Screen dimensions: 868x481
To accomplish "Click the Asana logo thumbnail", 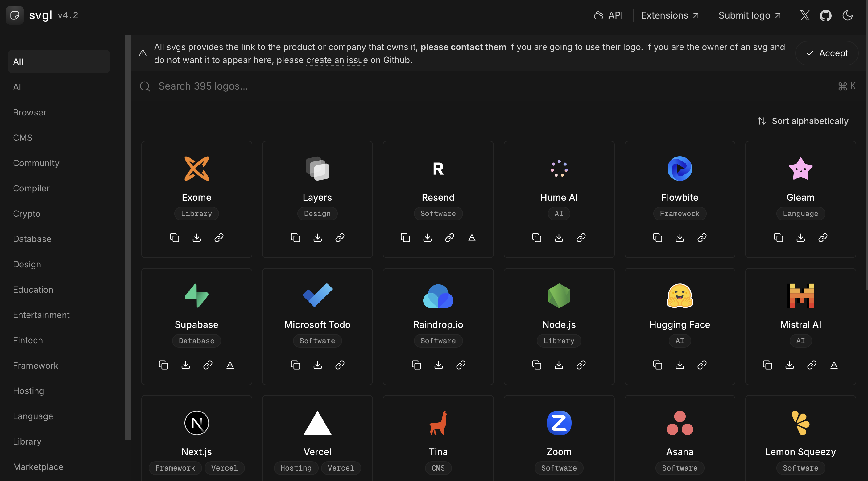I will pyautogui.click(x=680, y=423).
